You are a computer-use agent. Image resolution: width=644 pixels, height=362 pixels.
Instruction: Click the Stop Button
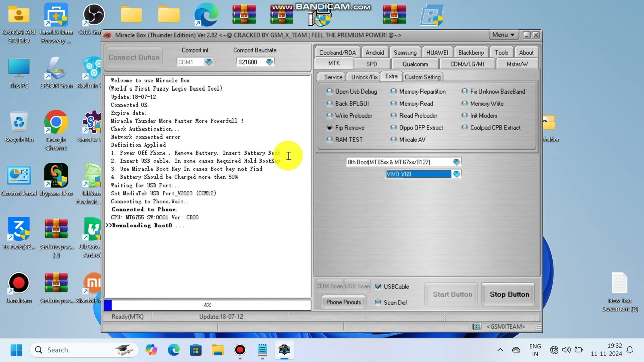(509, 295)
